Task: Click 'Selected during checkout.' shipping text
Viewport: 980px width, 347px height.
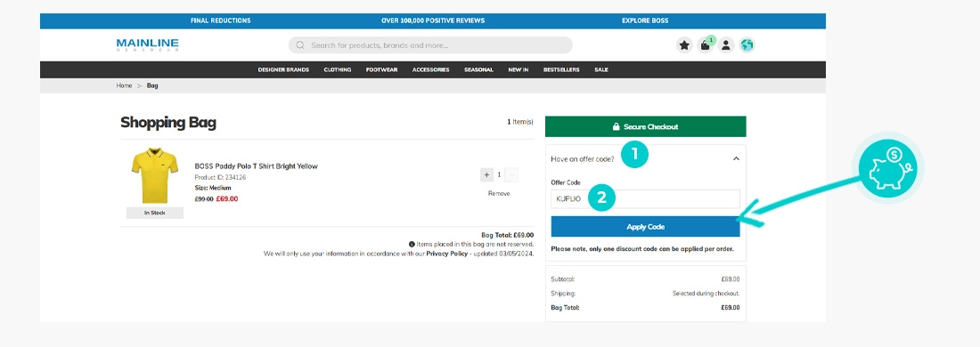Action: click(706, 294)
